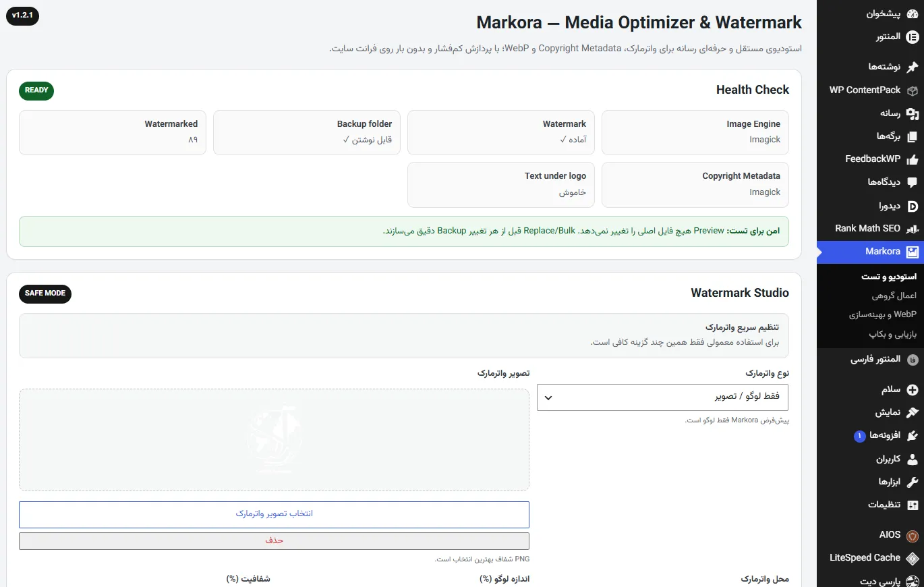This screenshot has height=587, width=924.
Task: Click the Watermark آماده health card
Action: coord(501,132)
